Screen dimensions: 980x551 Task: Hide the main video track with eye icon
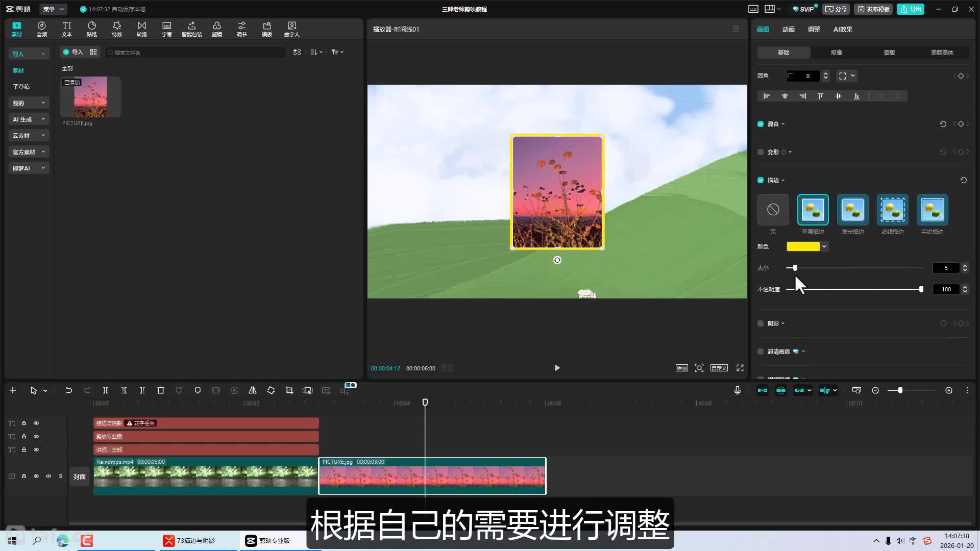click(x=36, y=476)
